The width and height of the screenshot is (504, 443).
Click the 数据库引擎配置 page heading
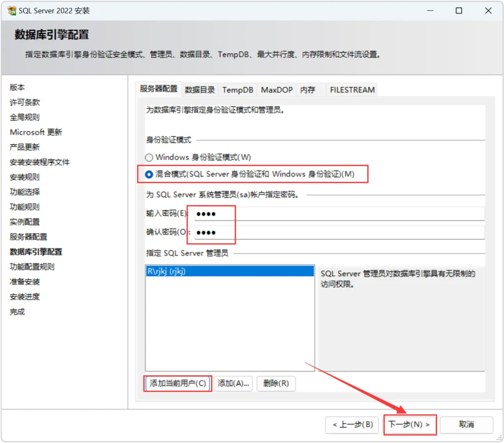click(x=52, y=35)
